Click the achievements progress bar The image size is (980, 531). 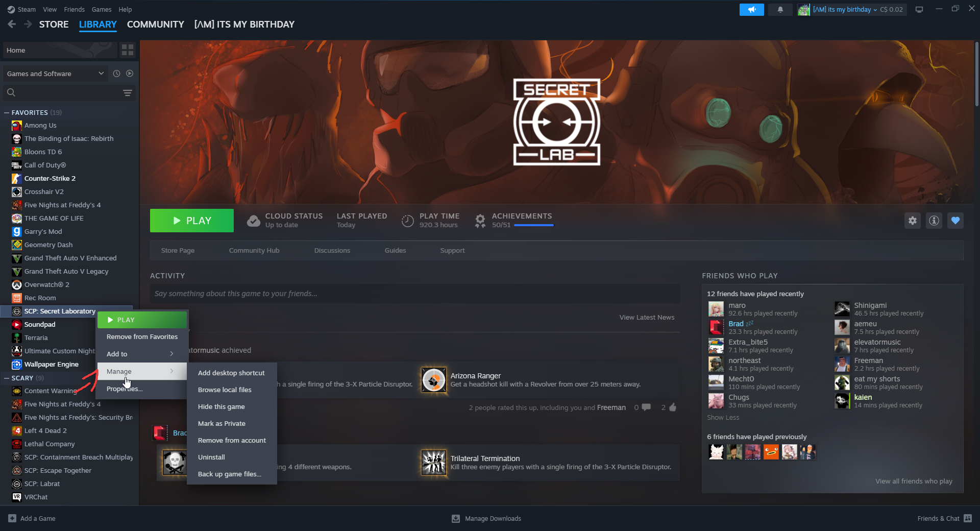(x=534, y=225)
